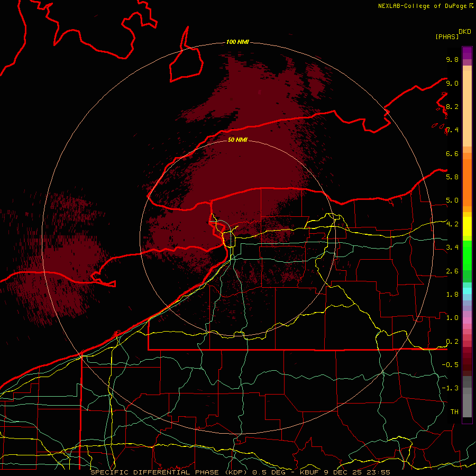Click the 4.2 value on the color scale
476x476 pixels.
[x=452, y=224]
